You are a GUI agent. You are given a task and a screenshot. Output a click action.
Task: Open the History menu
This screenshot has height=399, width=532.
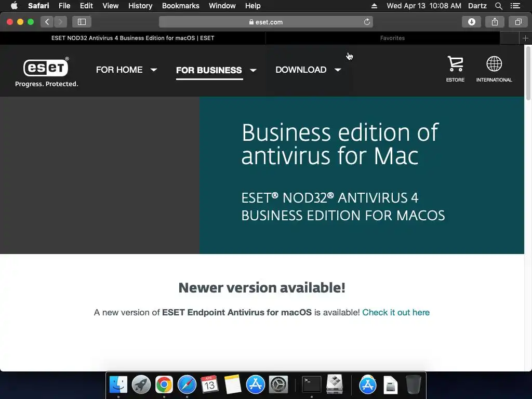coord(140,6)
